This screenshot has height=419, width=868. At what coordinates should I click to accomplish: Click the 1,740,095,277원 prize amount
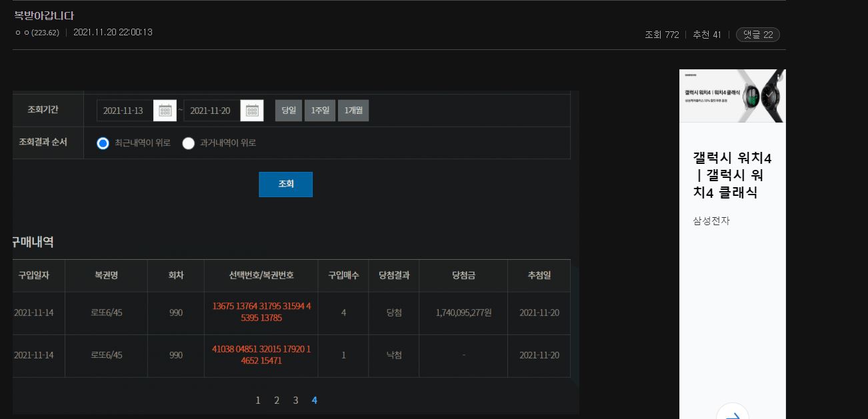click(463, 312)
